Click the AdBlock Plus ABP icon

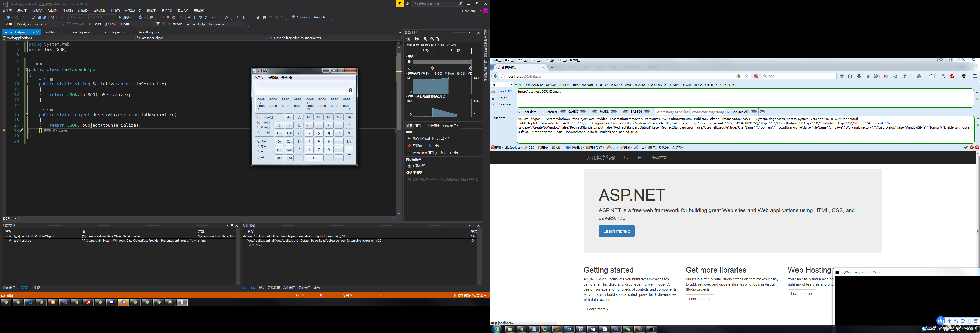click(x=953, y=76)
